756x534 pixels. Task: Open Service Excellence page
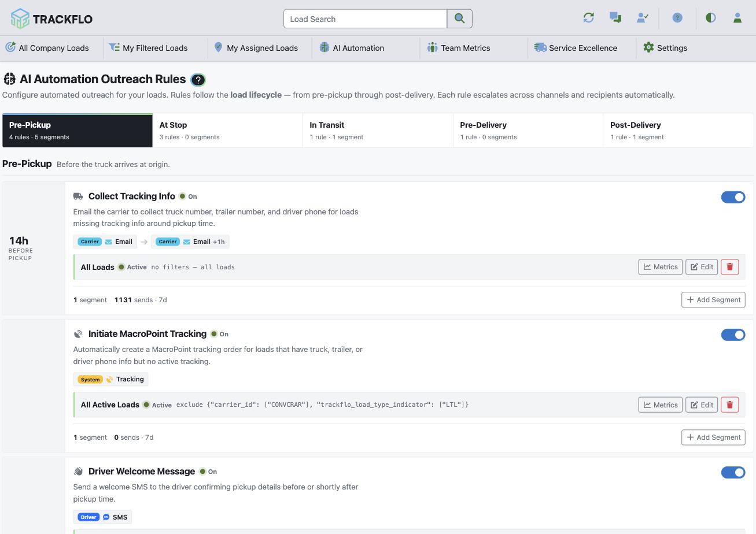(x=576, y=48)
